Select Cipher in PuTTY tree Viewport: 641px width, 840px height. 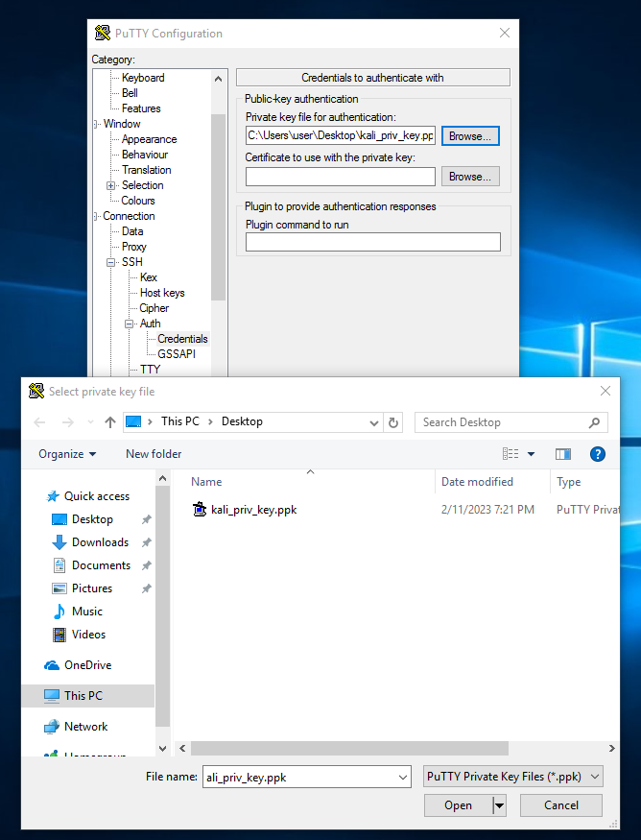[154, 308]
